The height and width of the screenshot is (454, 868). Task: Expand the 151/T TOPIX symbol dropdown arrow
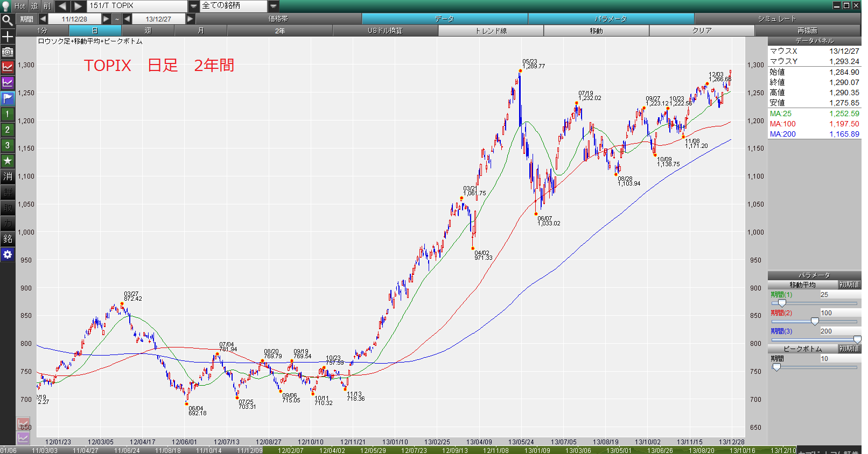click(194, 6)
